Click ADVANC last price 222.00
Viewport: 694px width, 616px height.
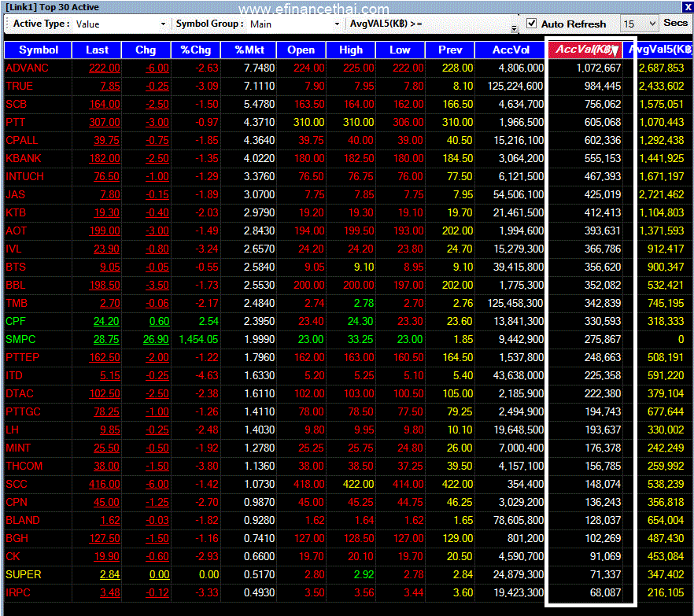[x=105, y=68]
